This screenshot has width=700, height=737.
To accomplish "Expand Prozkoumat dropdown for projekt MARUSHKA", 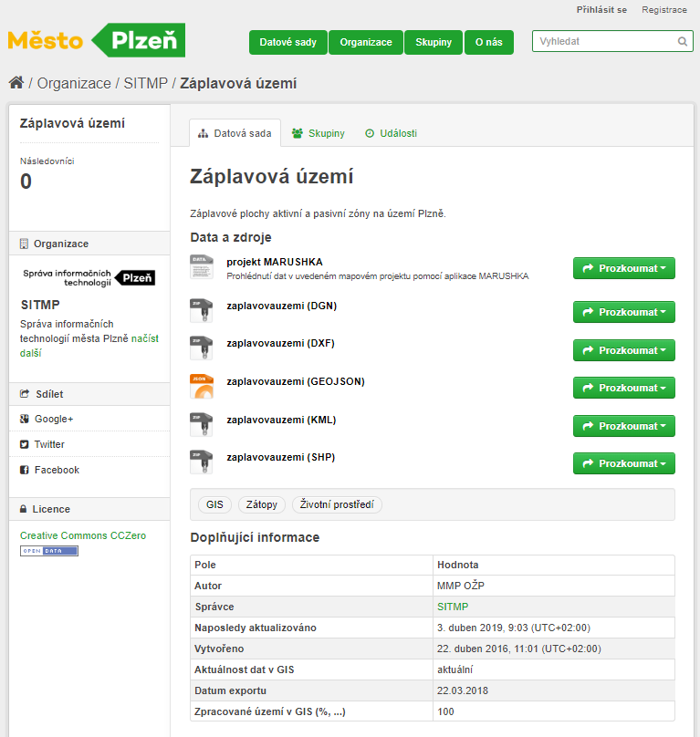I will (x=623, y=268).
